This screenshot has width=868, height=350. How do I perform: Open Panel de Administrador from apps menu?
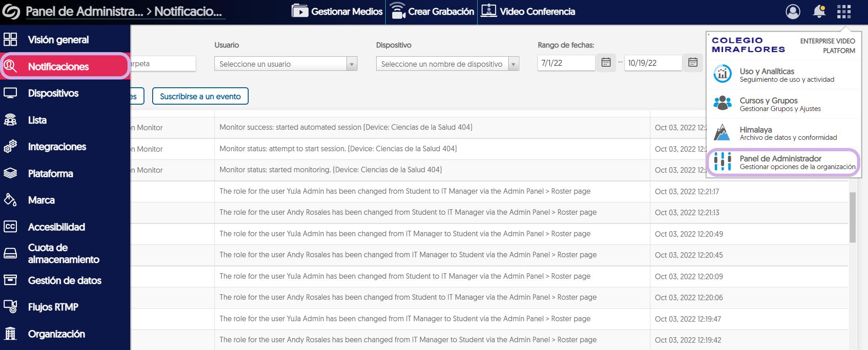(x=783, y=162)
